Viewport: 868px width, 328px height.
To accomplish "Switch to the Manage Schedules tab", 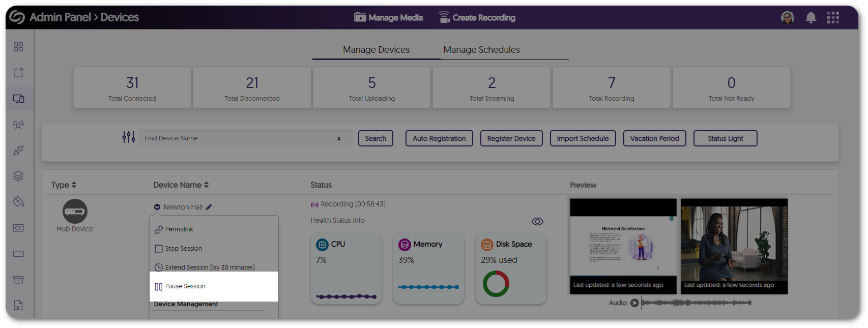I will click(481, 50).
